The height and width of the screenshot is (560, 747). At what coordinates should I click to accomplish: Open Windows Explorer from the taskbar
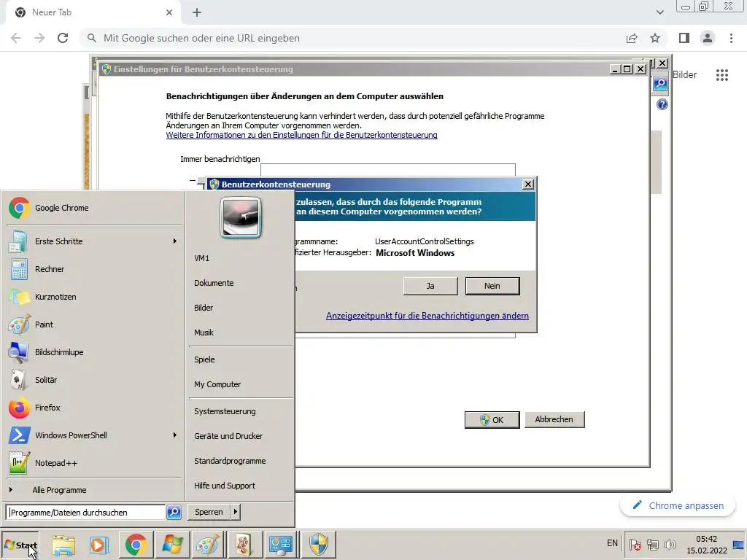63,545
